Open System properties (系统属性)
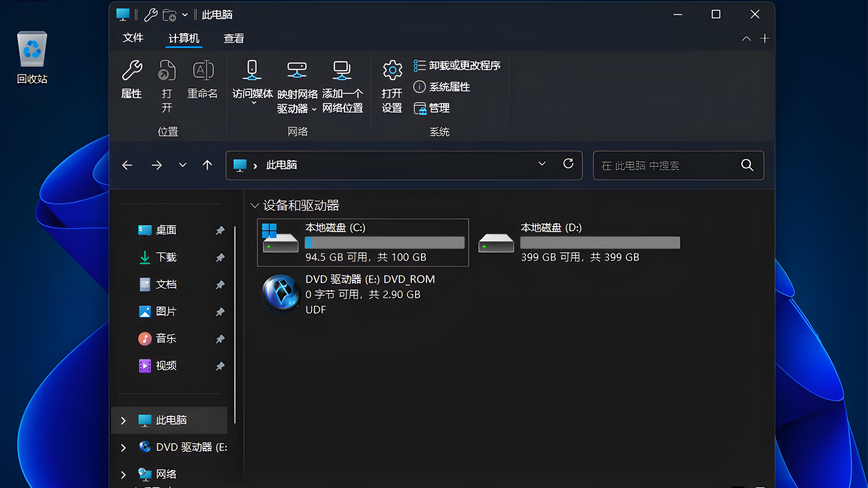Screen dimensions: 868x488 [x=441, y=87]
